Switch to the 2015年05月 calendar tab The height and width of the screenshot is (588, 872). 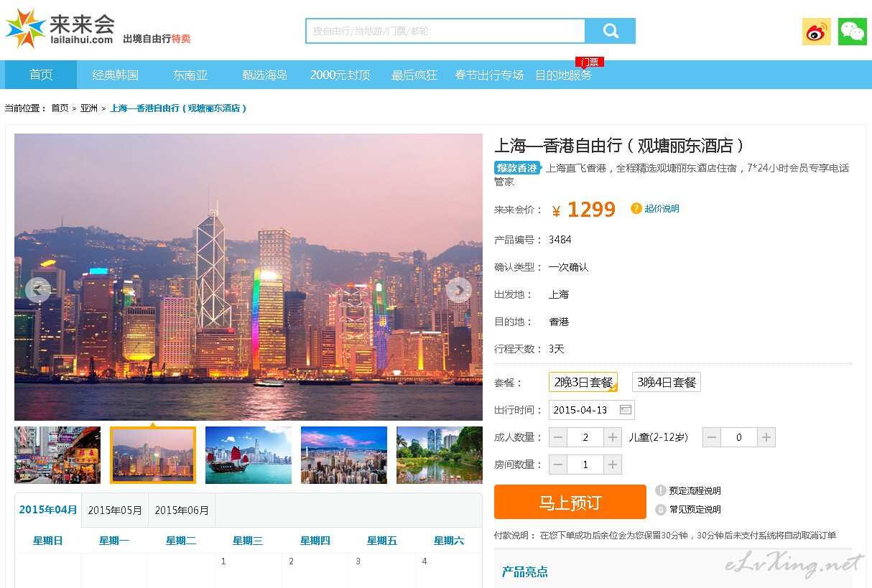(x=115, y=510)
